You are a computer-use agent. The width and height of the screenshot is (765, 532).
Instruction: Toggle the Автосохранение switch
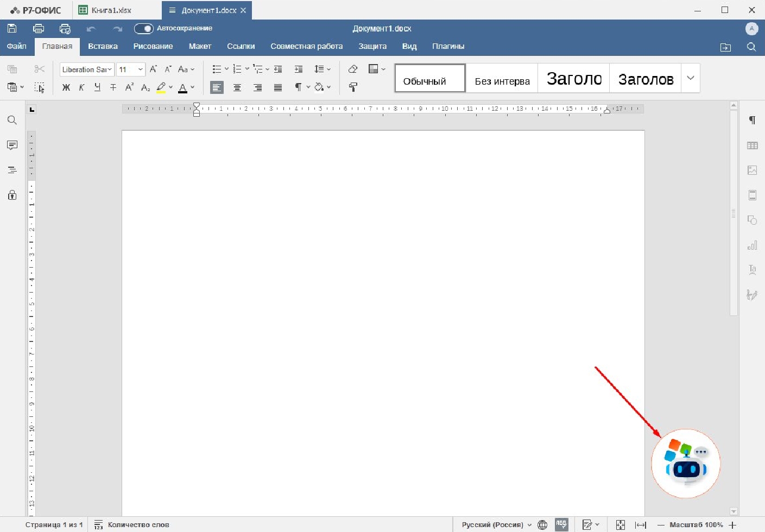pyautogui.click(x=143, y=28)
